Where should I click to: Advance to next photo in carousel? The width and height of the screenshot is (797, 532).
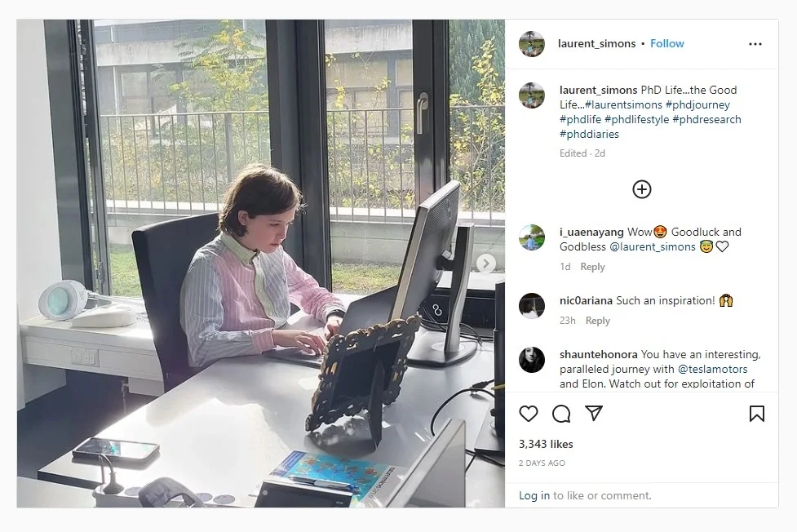click(x=486, y=264)
